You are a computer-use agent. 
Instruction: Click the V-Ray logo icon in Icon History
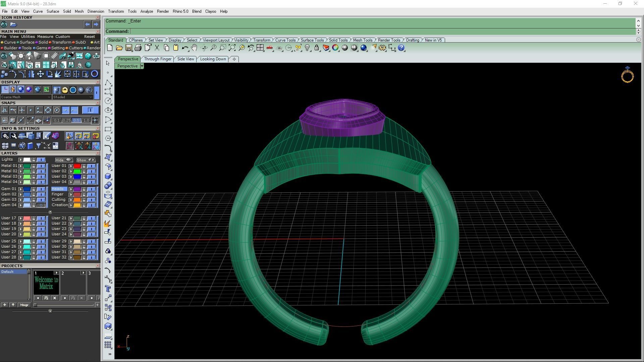[x=4, y=24]
